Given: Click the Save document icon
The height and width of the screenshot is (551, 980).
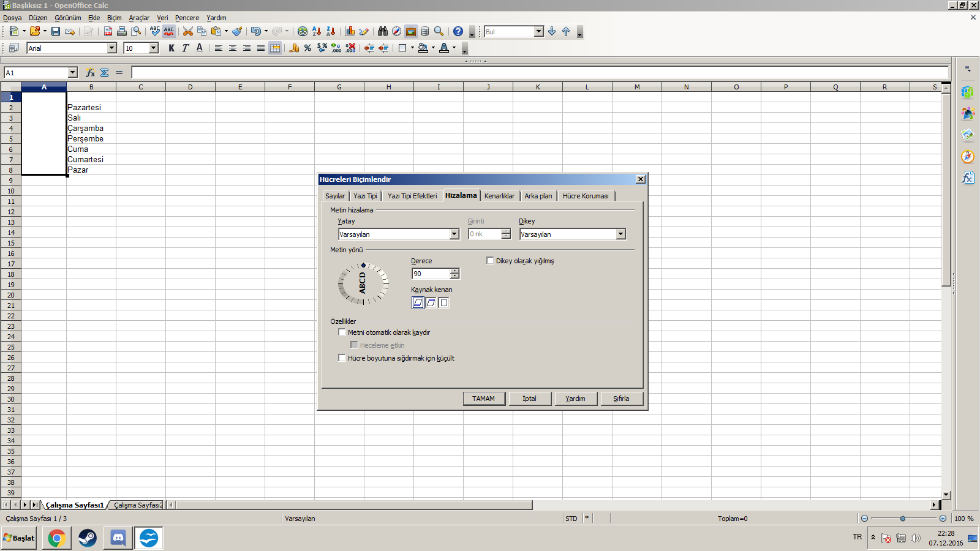Looking at the screenshot, I should [x=56, y=31].
